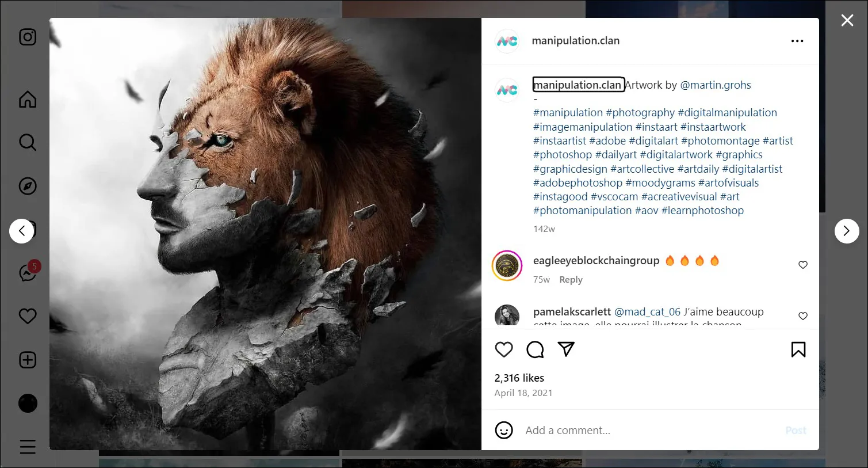Like eagleeyeblockchaingroup's comment

(x=803, y=265)
